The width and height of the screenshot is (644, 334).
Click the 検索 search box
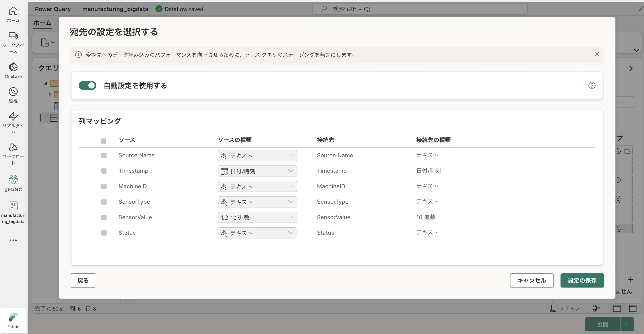420,9
